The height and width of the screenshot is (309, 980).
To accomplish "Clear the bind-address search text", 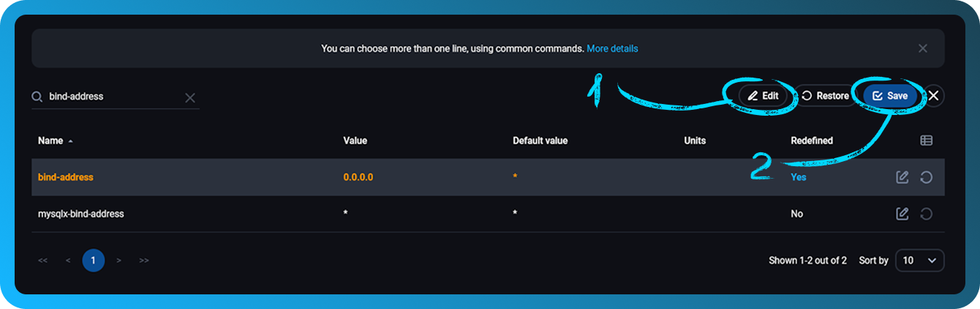I will click(190, 97).
